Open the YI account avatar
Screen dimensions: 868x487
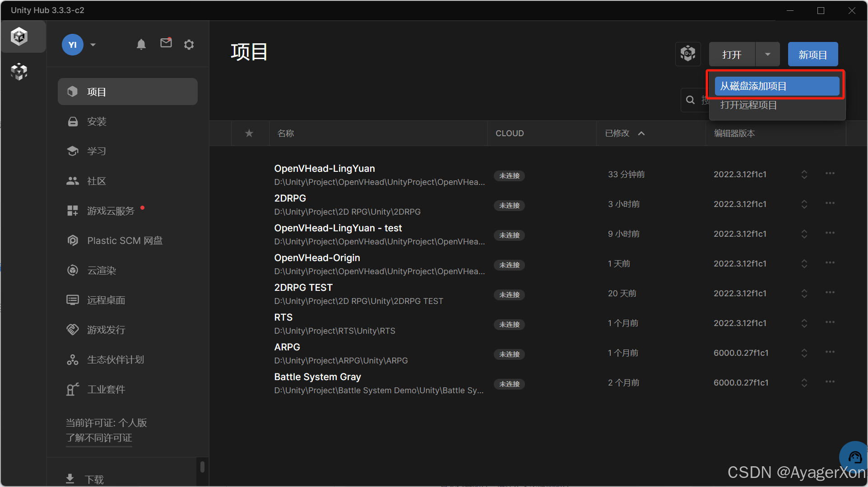73,45
